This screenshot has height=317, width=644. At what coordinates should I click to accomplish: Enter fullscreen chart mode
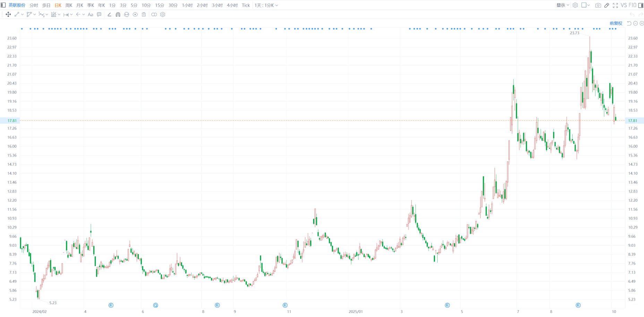pyautogui.click(x=615, y=5)
